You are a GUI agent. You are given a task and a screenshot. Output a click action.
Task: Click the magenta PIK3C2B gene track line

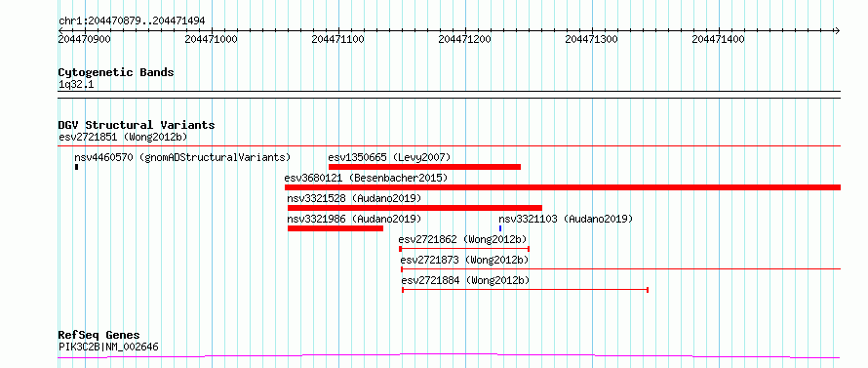449,356
